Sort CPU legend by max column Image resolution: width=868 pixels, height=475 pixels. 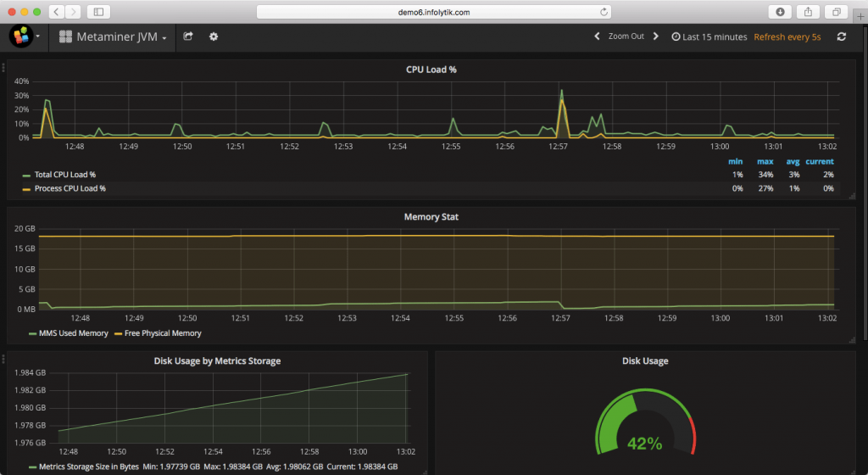pyautogui.click(x=765, y=161)
